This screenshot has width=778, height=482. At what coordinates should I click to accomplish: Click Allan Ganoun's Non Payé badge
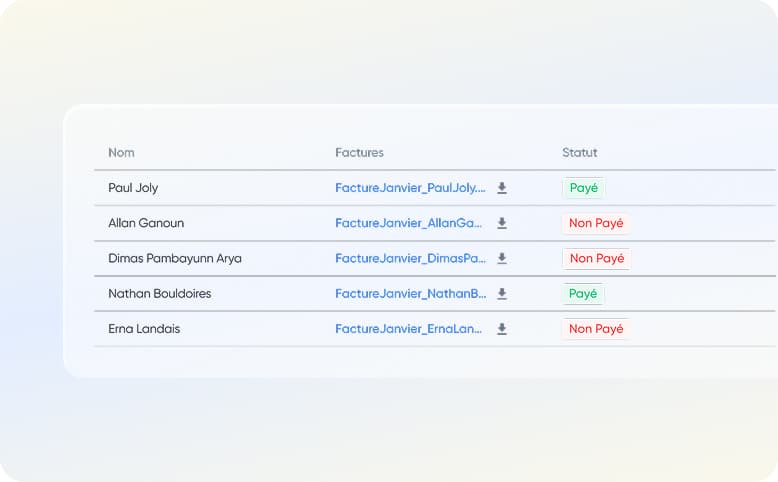pos(596,223)
